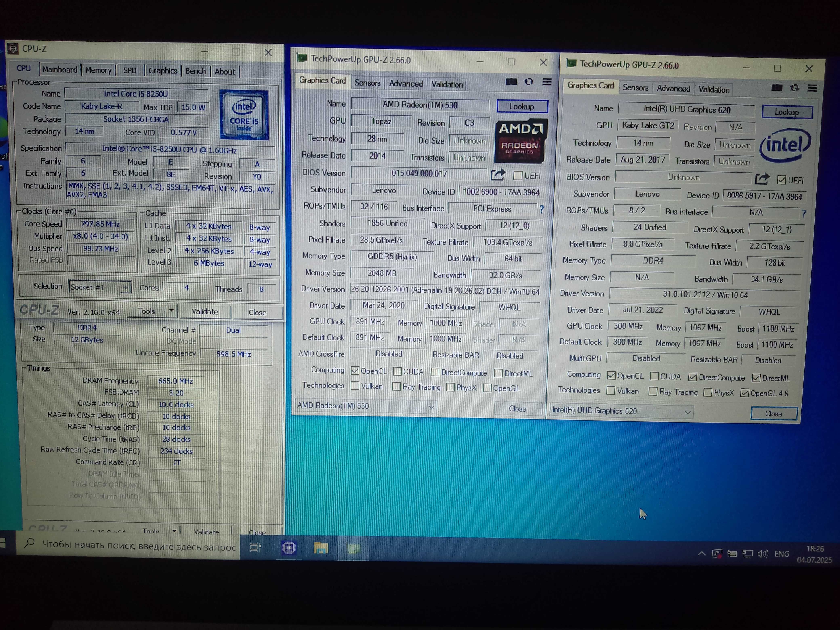Open volume control in system tray

pyautogui.click(x=762, y=554)
